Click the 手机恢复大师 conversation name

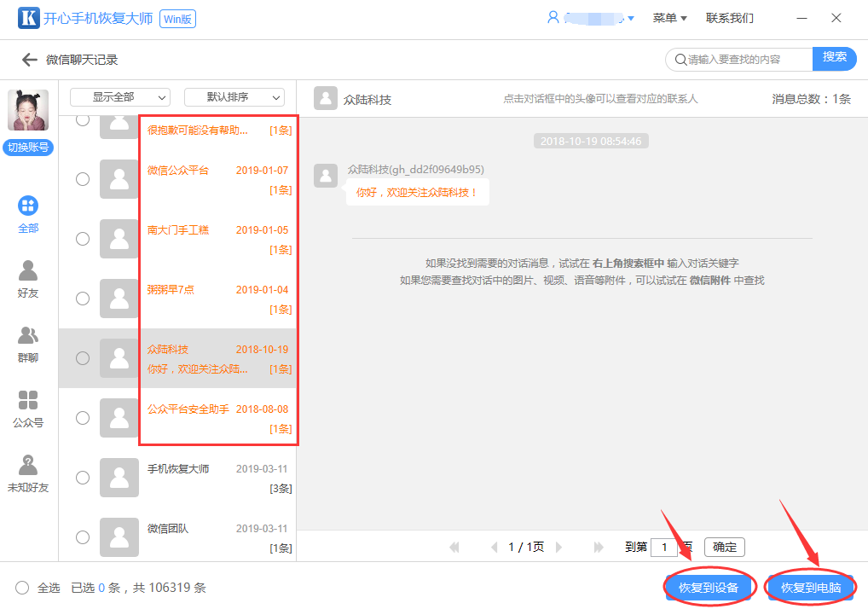[x=178, y=469]
